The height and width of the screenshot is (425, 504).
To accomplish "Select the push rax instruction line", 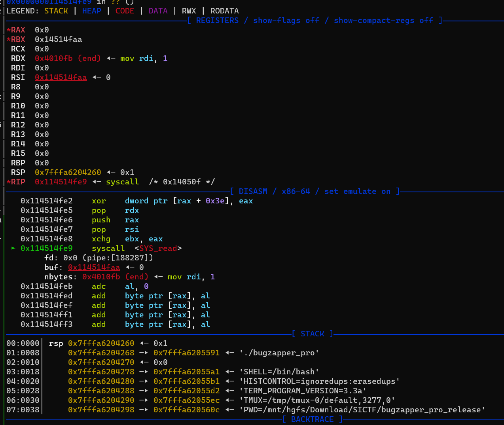I will pos(80,220).
